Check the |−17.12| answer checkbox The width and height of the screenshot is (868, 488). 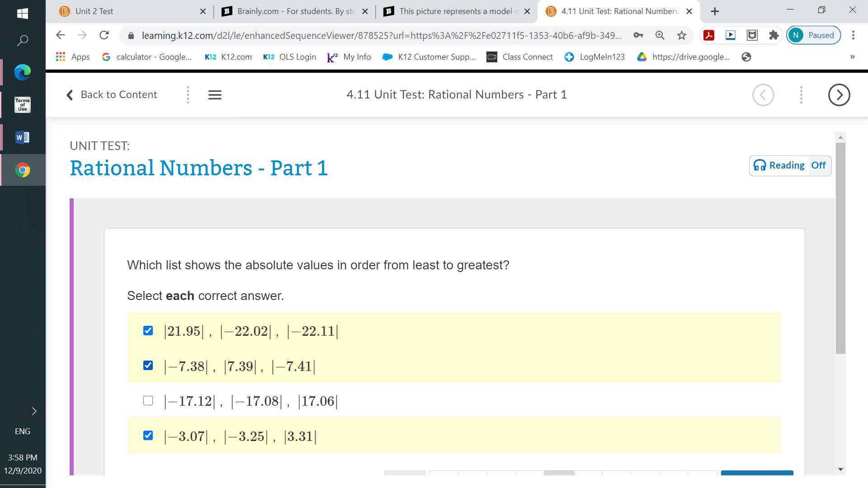(x=148, y=401)
